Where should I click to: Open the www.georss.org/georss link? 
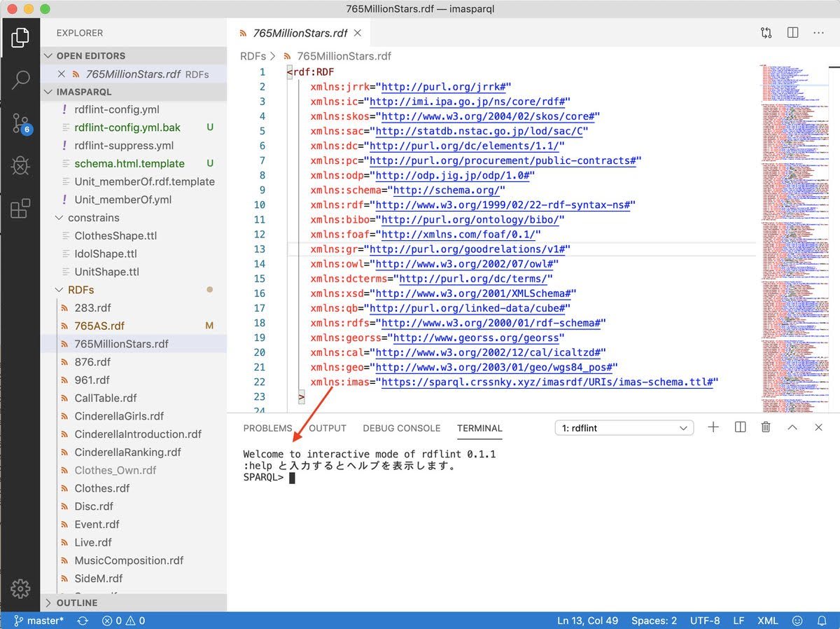coord(475,338)
